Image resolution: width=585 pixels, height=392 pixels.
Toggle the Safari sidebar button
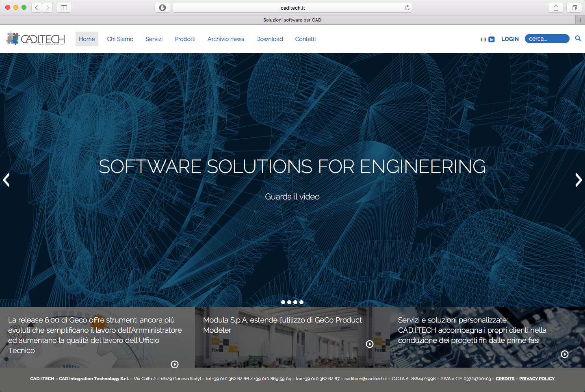[x=64, y=8]
